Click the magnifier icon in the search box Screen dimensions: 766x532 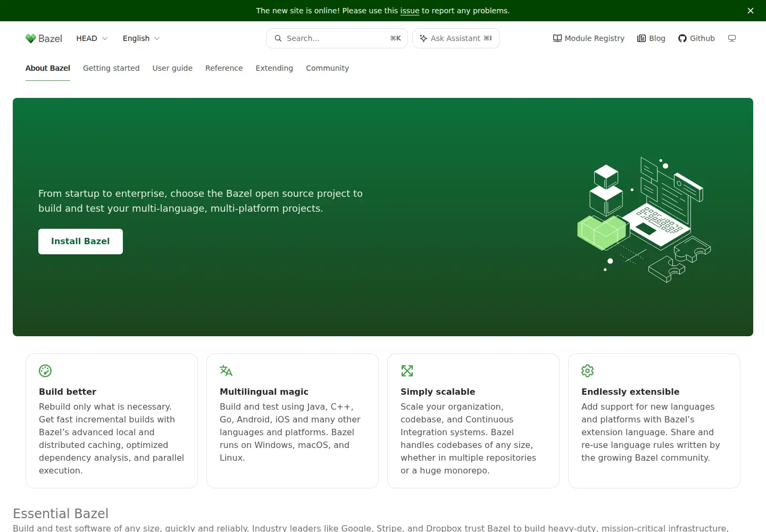(278, 38)
